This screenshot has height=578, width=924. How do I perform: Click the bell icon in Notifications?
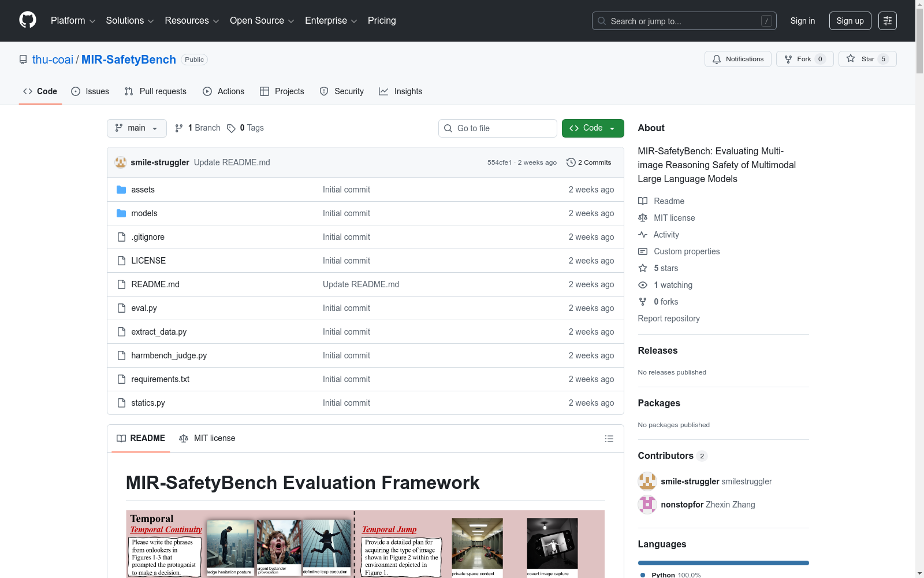click(x=717, y=59)
